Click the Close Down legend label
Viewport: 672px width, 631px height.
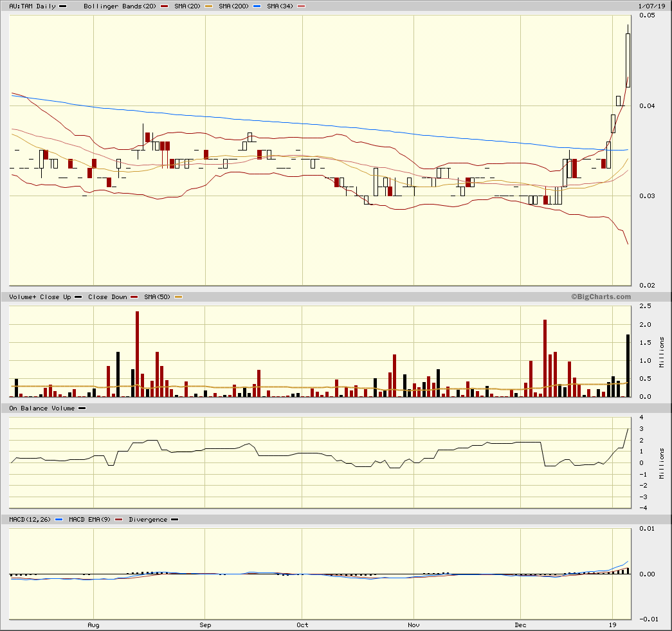[x=107, y=297]
